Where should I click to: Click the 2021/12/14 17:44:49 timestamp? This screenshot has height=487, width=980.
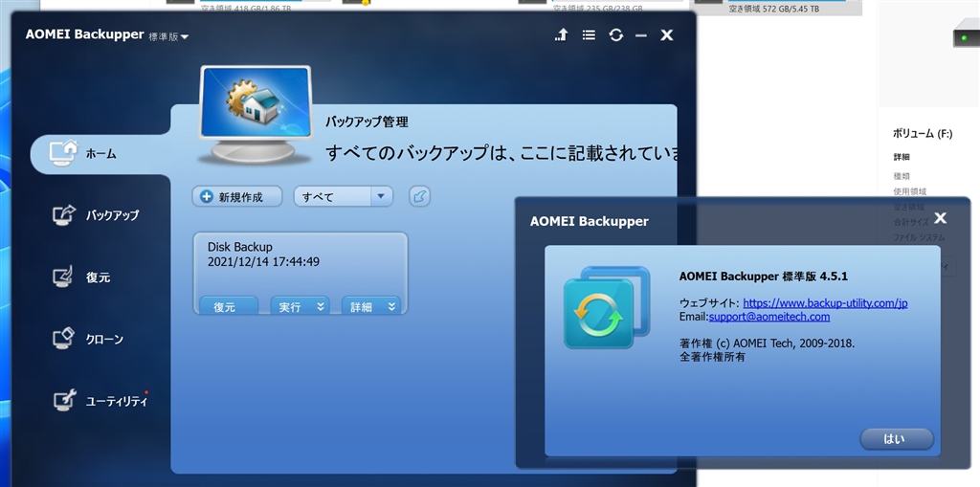click(263, 262)
